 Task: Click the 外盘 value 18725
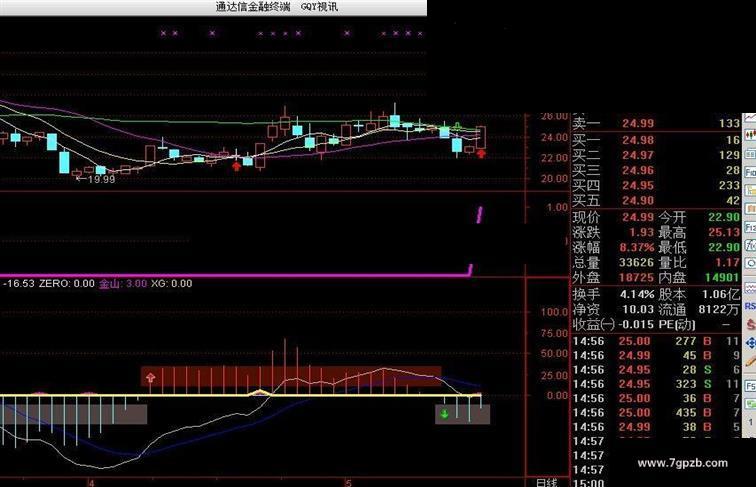[x=636, y=277]
